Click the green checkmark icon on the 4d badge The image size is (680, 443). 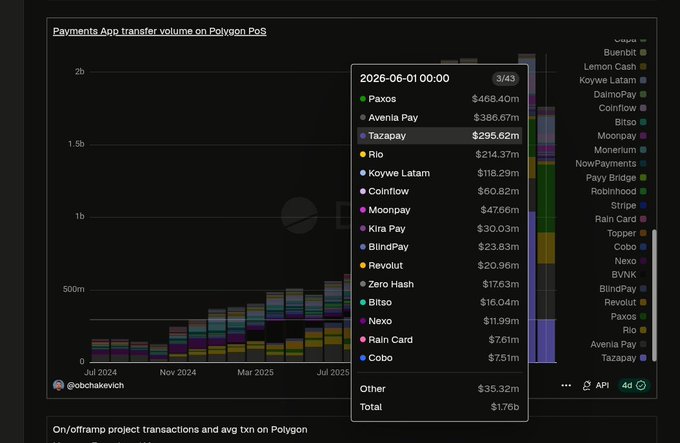641,385
